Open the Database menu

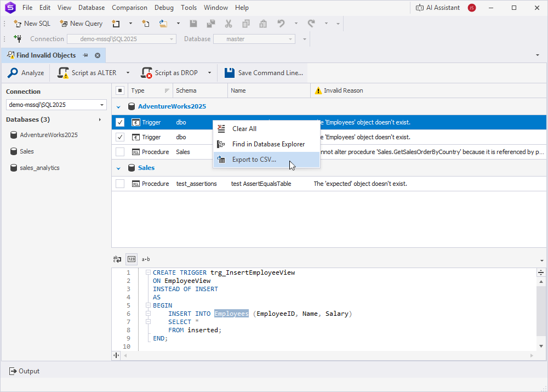pos(91,8)
